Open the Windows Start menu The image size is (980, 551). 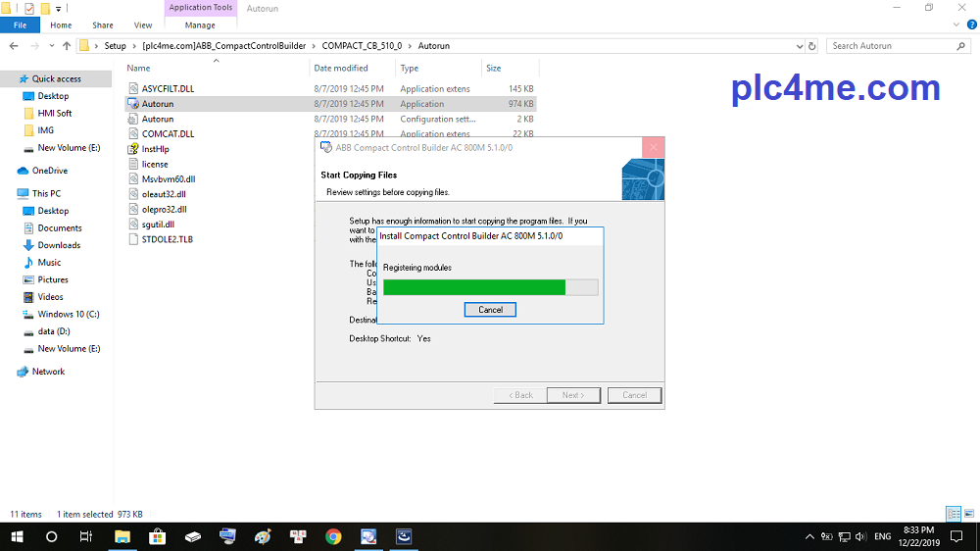(x=17, y=536)
